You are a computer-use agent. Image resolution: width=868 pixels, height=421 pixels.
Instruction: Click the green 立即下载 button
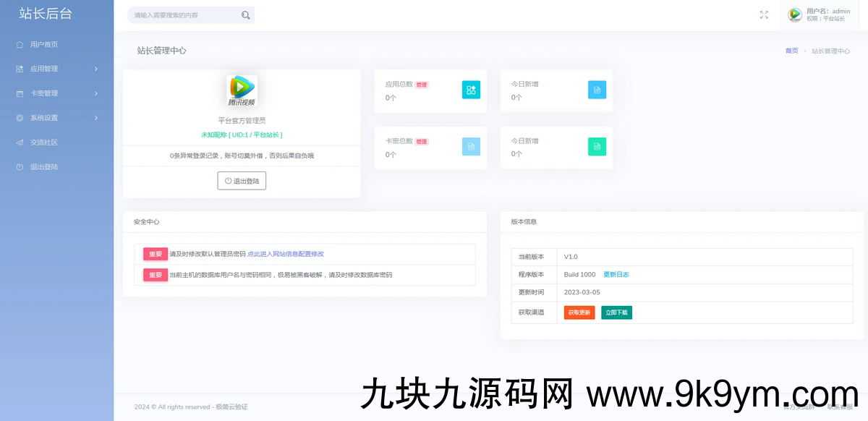[616, 312]
